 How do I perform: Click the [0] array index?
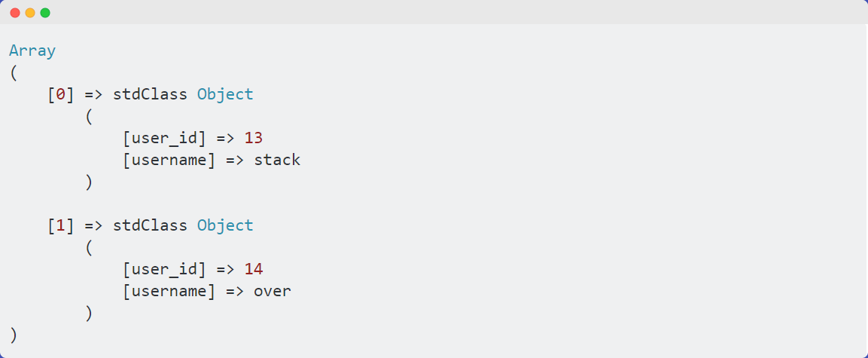coord(60,95)
